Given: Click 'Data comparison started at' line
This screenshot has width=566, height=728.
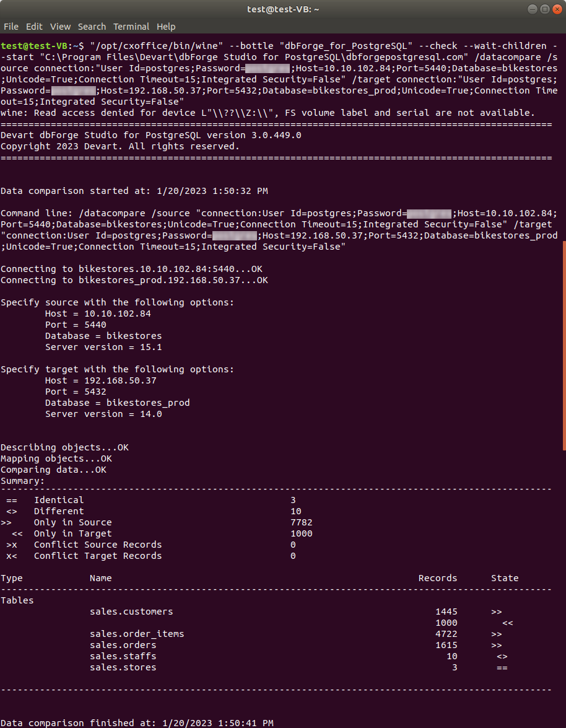Looking at the screenshot, I should [x=134, y=191].
